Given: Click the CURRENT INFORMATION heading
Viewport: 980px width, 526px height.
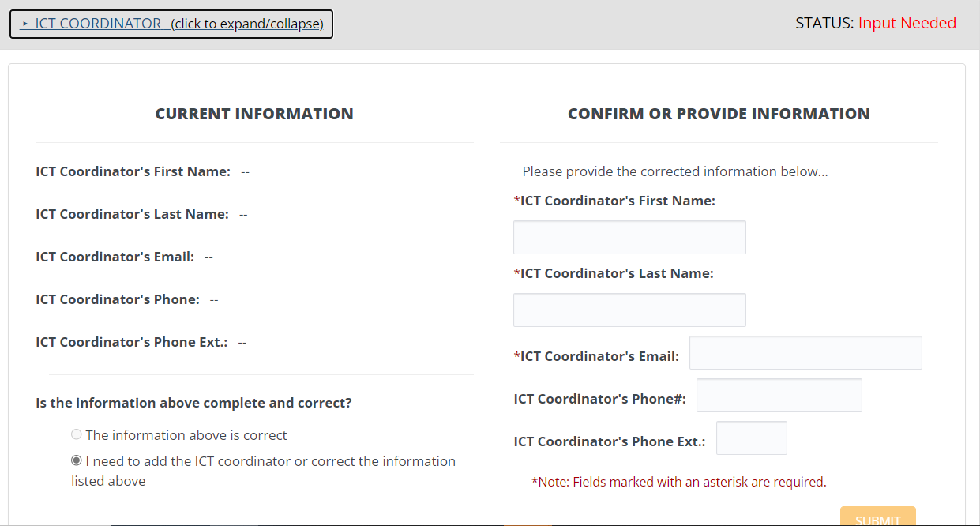Looking at the screenshot, I should tap(254, 114).
